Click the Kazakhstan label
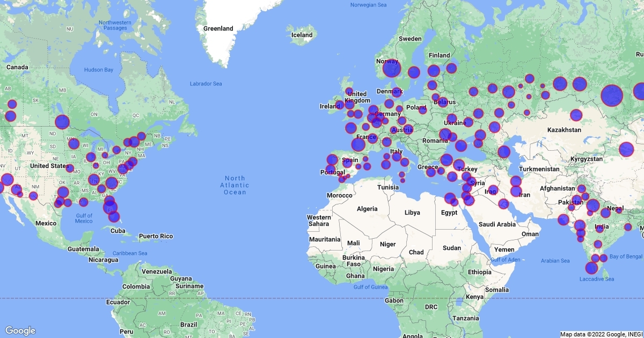Screen dimensions: 644x338 564,130
